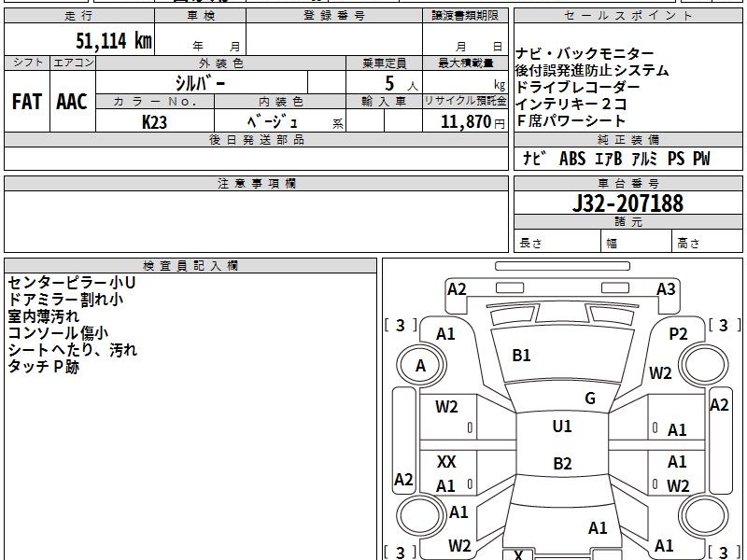Select the ナビ・バックモニター line
The height and width of the screenshot is (560, 747).
click(585, 53)
